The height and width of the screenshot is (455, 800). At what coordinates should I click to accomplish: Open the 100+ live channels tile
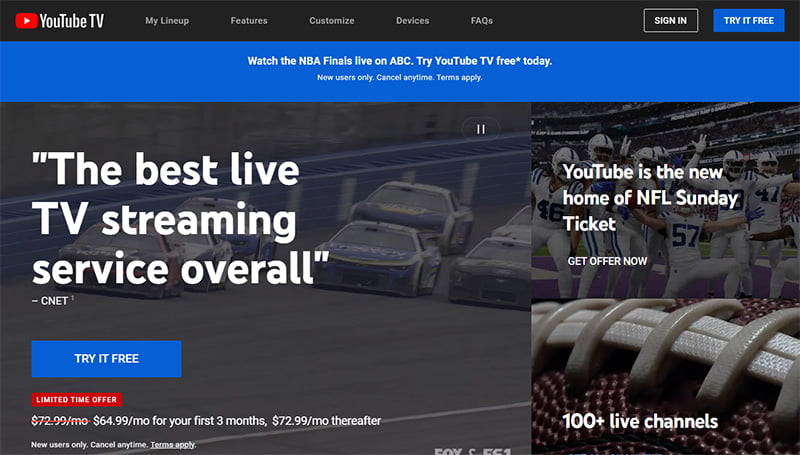(x=665, y=377)
